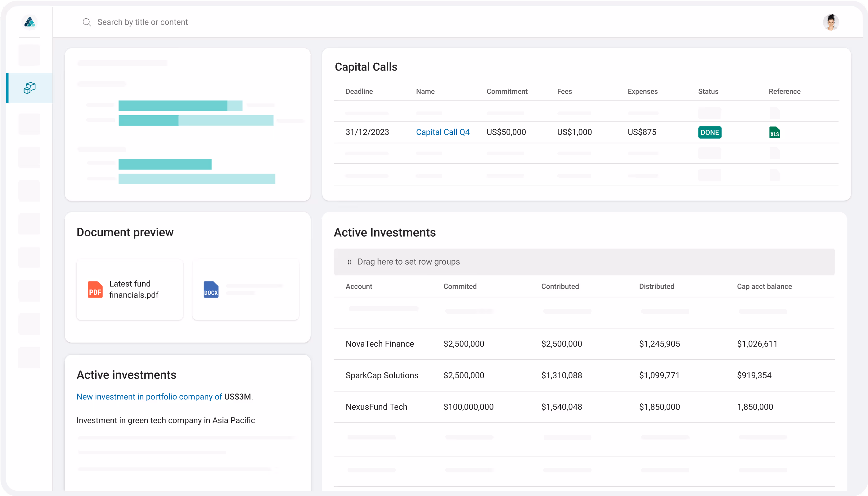Open the Capital Call Q4 link
The height and width of the screenshot is (496, 868).
click(443, 132)
